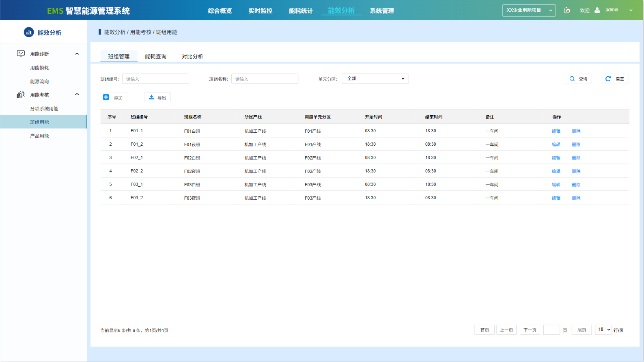The height and width of the screenshot is (362, 644).
Task: Switch to the 能耗查询 tab
Action: [x=155, y=56]
